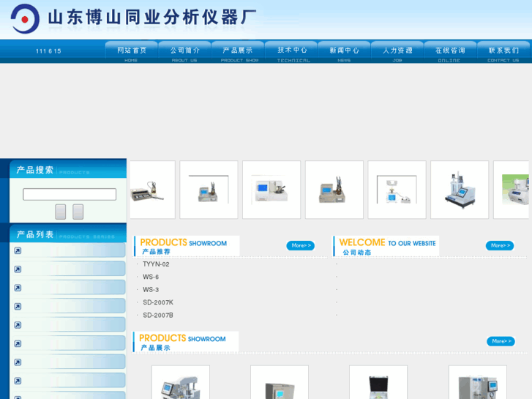Image resolution: width=532 pixels, height=399 pixels.
Task: Click the second arrow icon in 产品列表
Action: click(x=18, y=269)
